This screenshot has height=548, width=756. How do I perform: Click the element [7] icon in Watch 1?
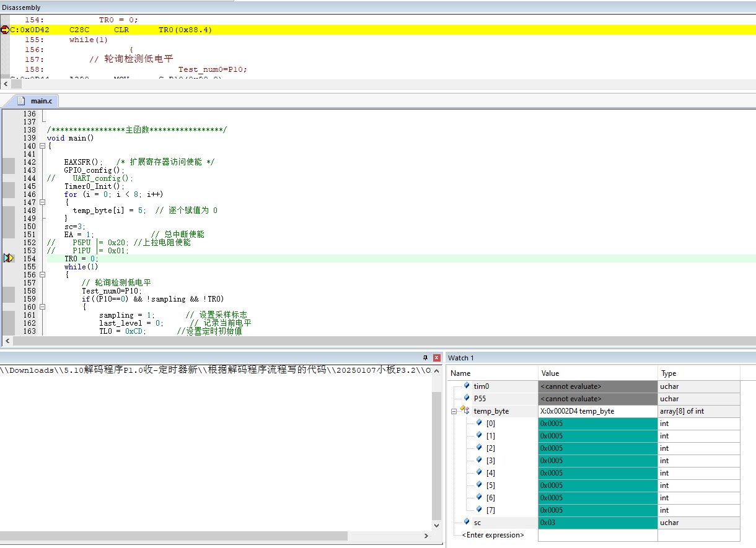[x=479, y=510]
